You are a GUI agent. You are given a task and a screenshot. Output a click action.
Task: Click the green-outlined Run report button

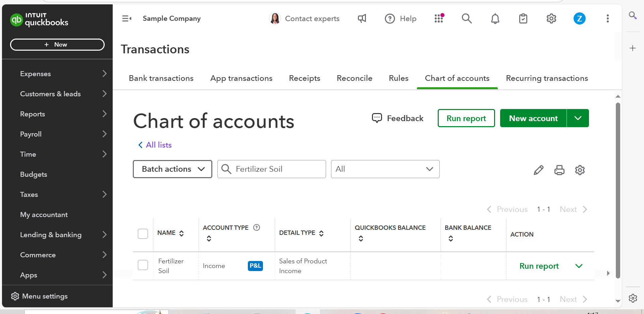(466, 118)
